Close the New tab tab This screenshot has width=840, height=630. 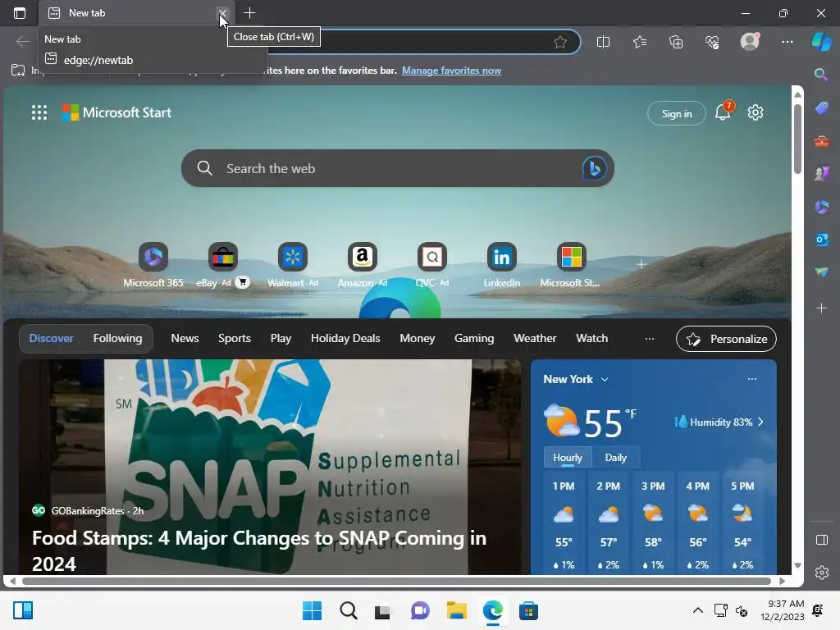pyautogui.click(x=222, y=13)
